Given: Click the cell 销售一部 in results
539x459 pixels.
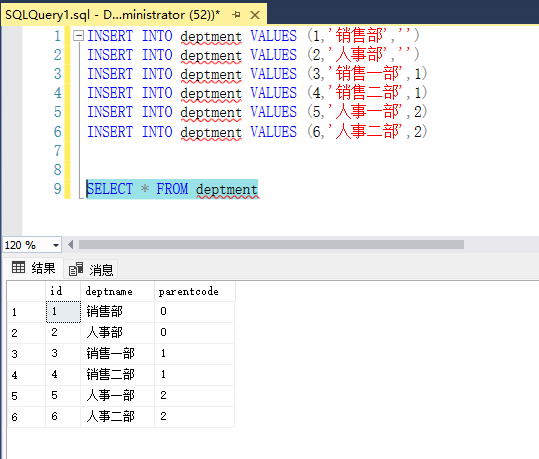Looking at the screenshot, I should tap(118, 353).
